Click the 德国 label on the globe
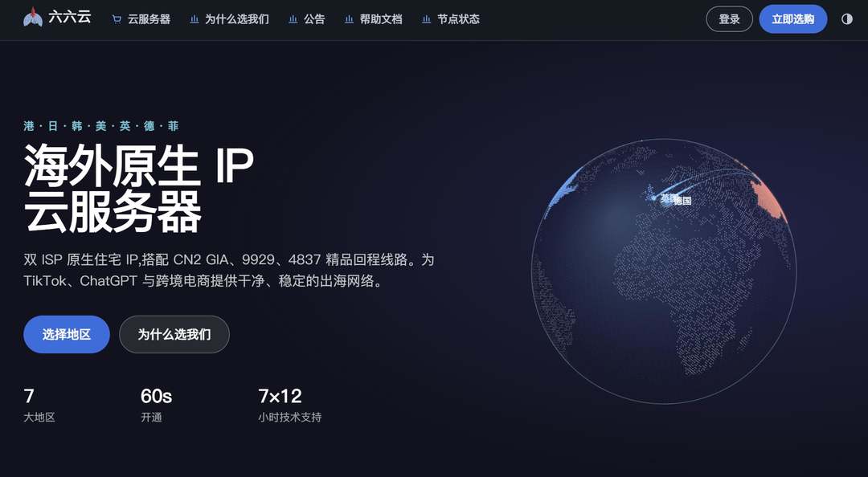Screen dimensions: 868x477 coord(683,201)
